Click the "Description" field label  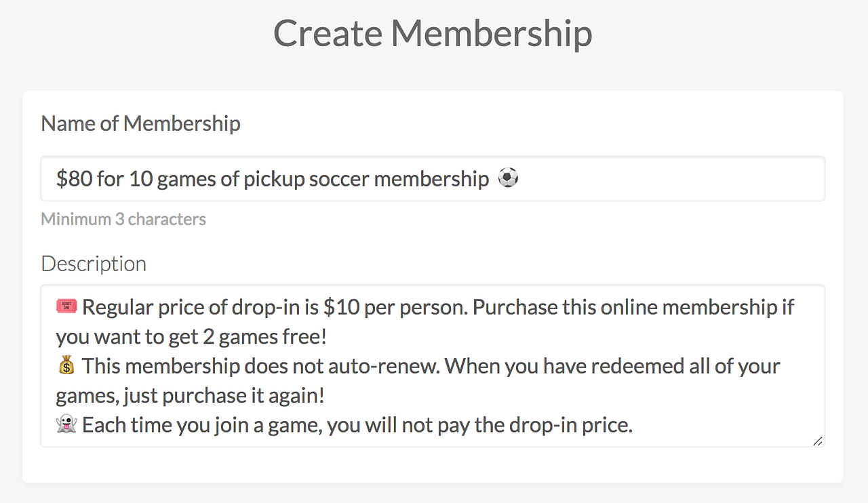pyautogui.click(x=94, y=263)
